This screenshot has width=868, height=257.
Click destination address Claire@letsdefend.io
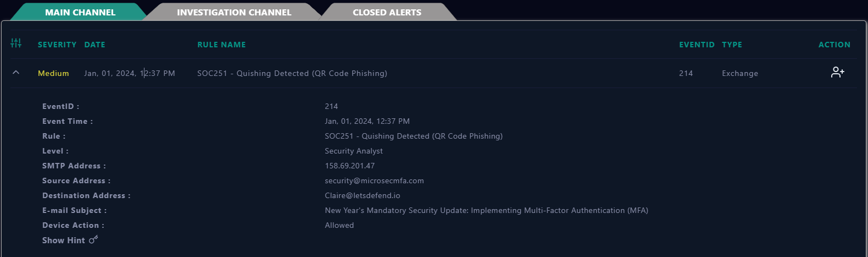pyautogui.click(x=363, y=195)
